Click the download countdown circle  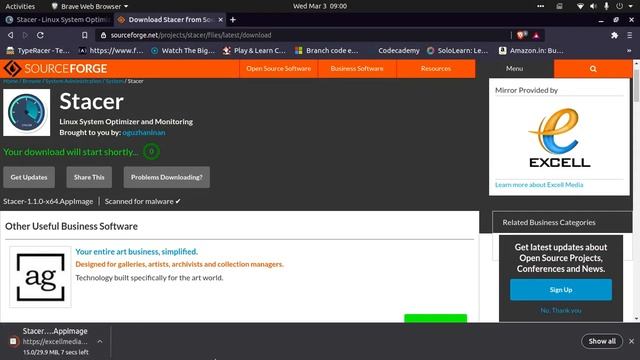click(151, 152)
